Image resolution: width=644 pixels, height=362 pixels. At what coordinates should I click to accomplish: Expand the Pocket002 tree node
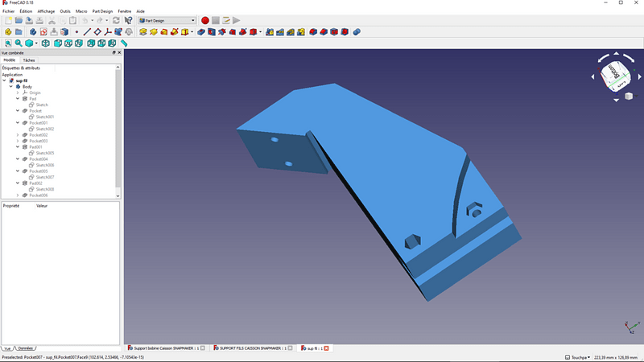click(18, 135)
